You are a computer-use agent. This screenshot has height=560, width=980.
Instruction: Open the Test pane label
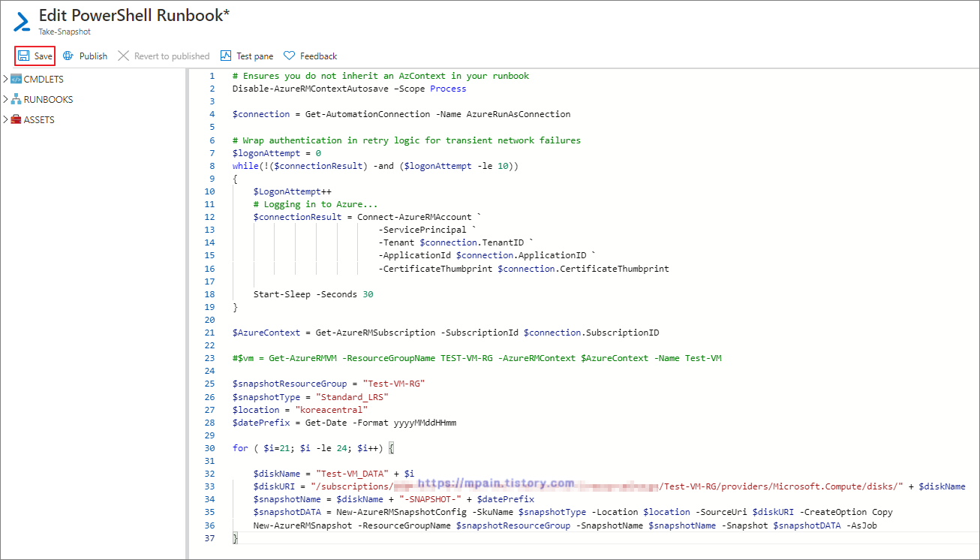(255, 56)
